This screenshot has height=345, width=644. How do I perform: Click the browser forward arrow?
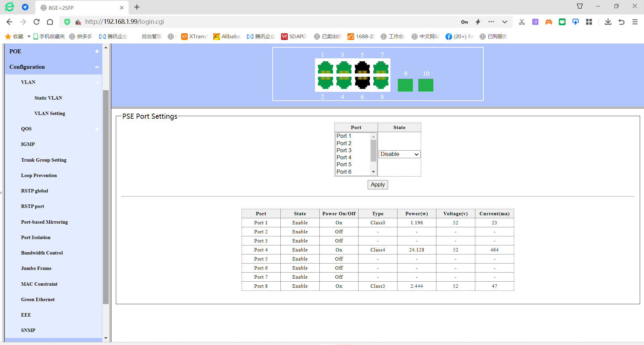[x=23, y=22]
